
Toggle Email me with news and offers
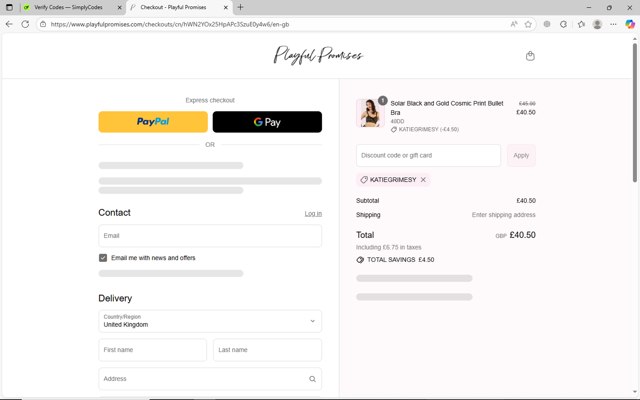click(103, 258)
